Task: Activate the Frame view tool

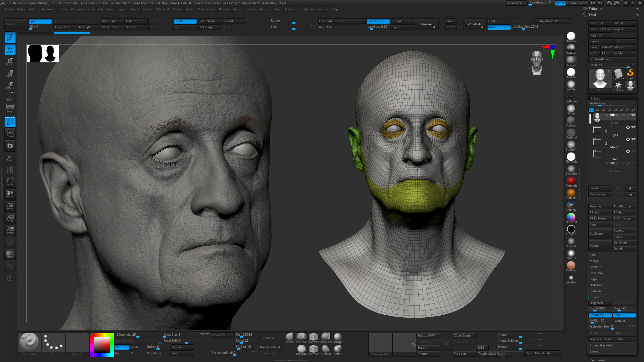Action: point(10,134)
